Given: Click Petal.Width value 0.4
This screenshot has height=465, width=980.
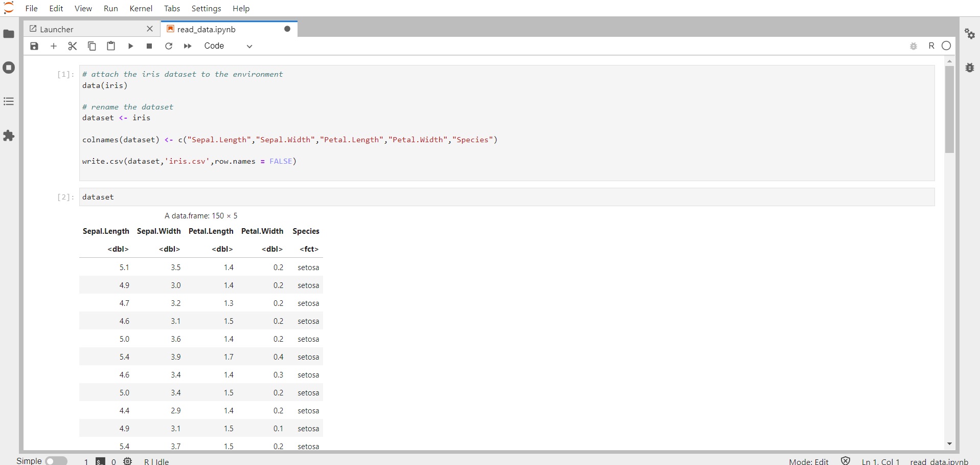Looking at the screenshot, I should pos(278,357).
